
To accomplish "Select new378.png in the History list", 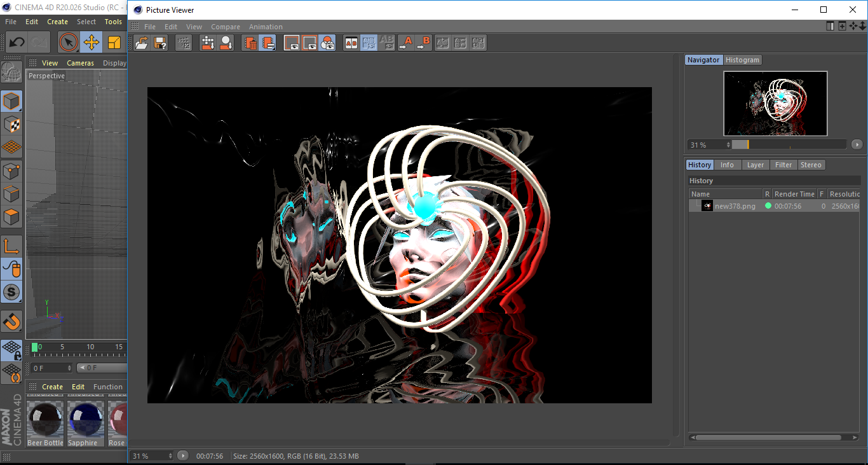I will click(x=735, y=206).
